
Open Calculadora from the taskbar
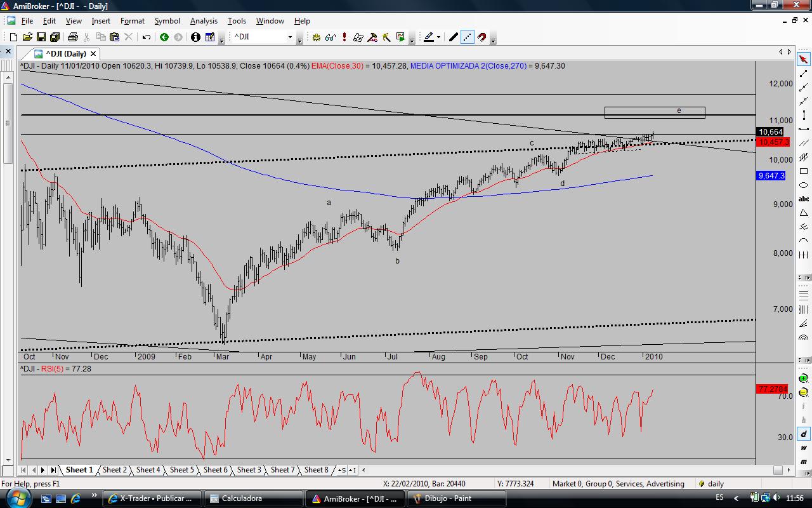[x=241, y=498]
